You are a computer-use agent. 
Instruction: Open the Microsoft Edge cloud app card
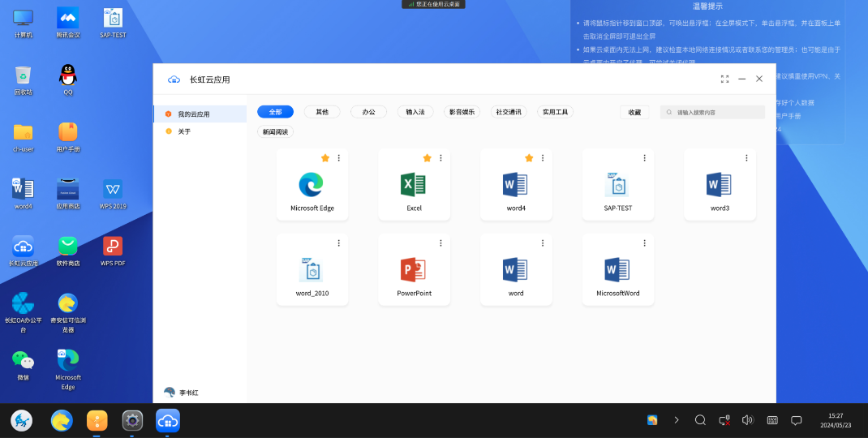(312, 184)
